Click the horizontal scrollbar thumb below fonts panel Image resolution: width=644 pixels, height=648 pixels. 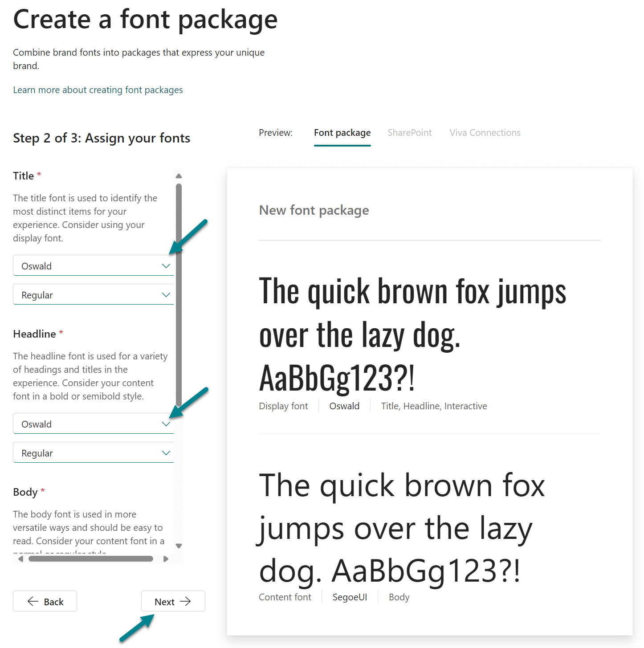(x=91, y=558)
